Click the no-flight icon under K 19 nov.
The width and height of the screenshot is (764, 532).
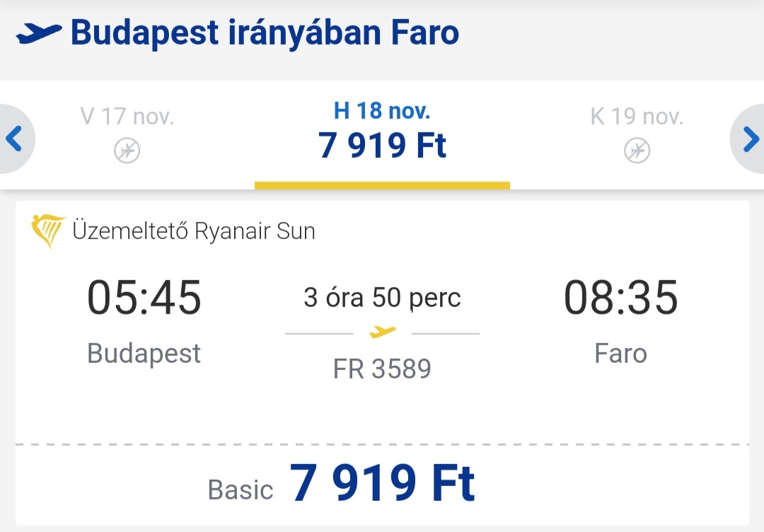pos(637,150)
